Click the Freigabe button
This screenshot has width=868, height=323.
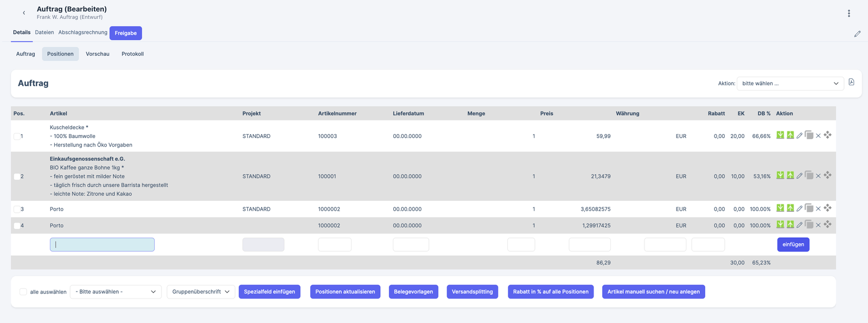point(125,33)
